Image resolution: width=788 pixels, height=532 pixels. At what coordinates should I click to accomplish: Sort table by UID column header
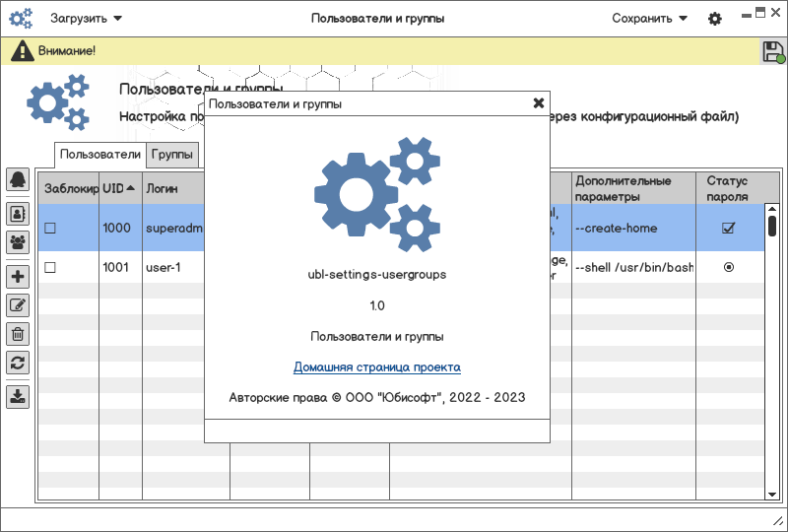coord(120,188)
